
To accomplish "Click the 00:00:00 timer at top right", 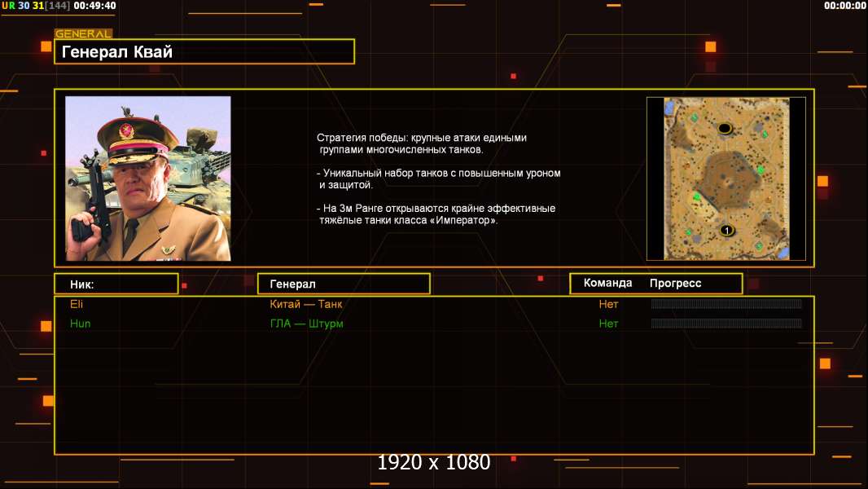I will point(844,6).
